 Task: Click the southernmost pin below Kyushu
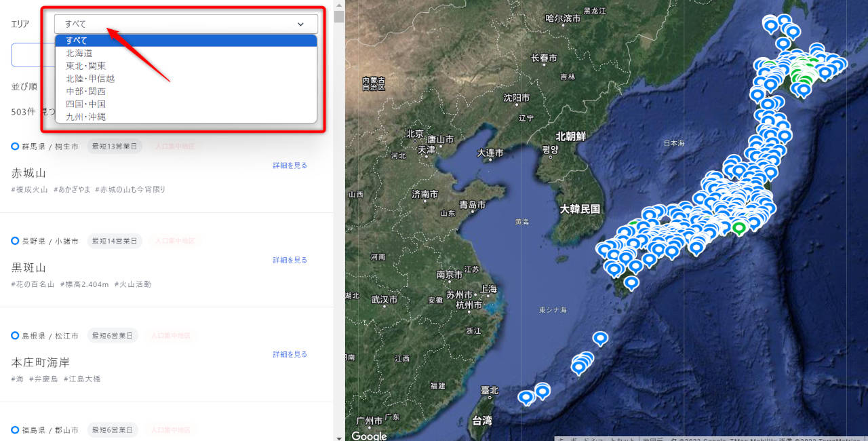coord(631,282)
